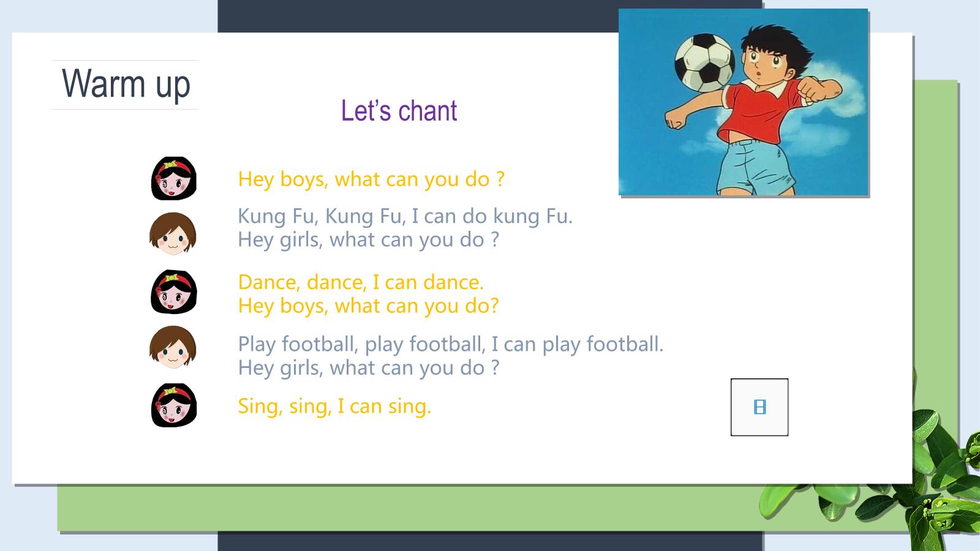Click the girl avatar beside "Dance, dance, I can dance."

tap(174, 292)
